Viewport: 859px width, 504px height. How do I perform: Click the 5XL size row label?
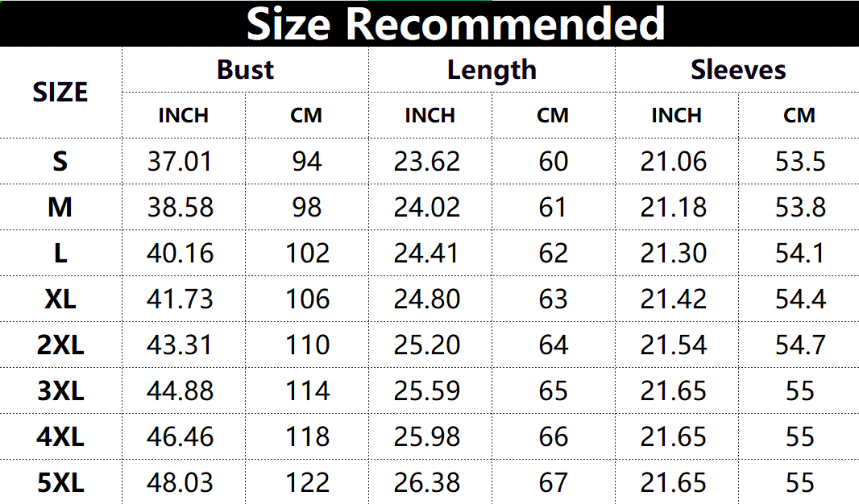(x=60, y=483)
